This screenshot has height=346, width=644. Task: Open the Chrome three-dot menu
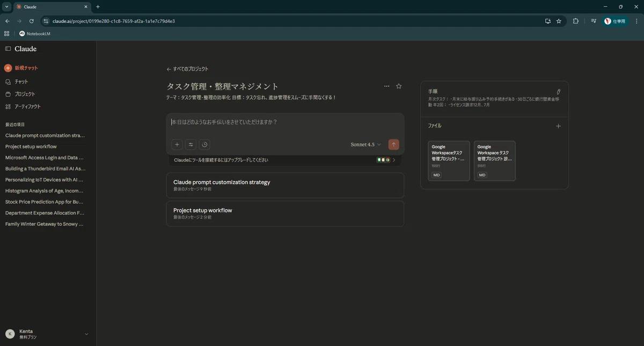pyautogui.click(x=637, y=21)
